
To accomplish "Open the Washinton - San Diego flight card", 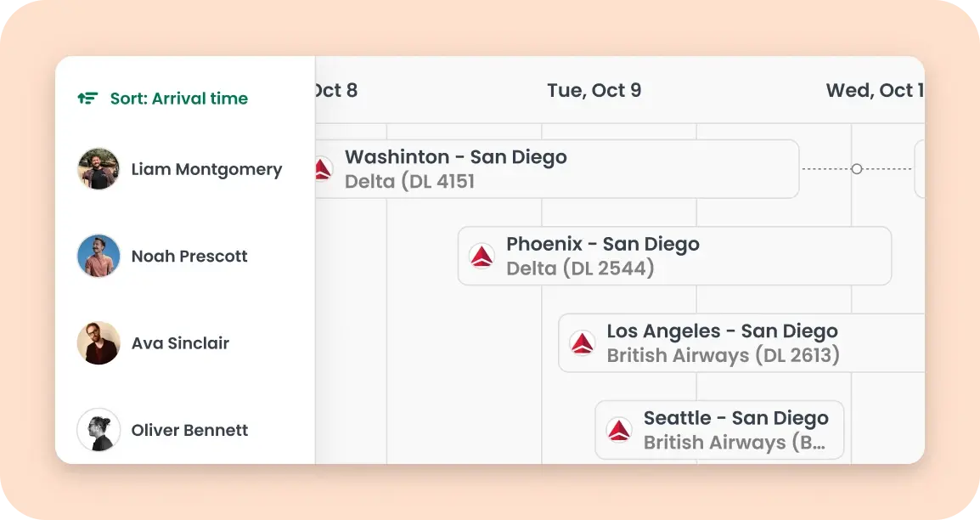I will pos(560,169).
